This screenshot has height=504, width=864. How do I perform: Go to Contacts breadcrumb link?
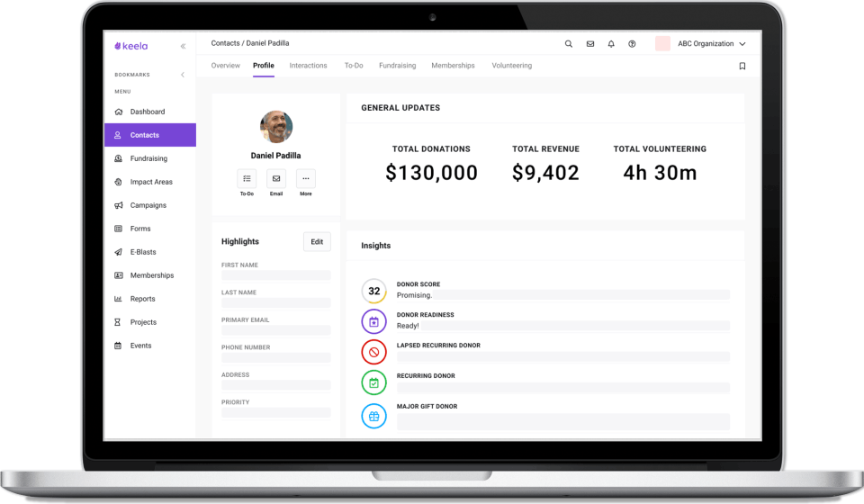coord(225,43)
